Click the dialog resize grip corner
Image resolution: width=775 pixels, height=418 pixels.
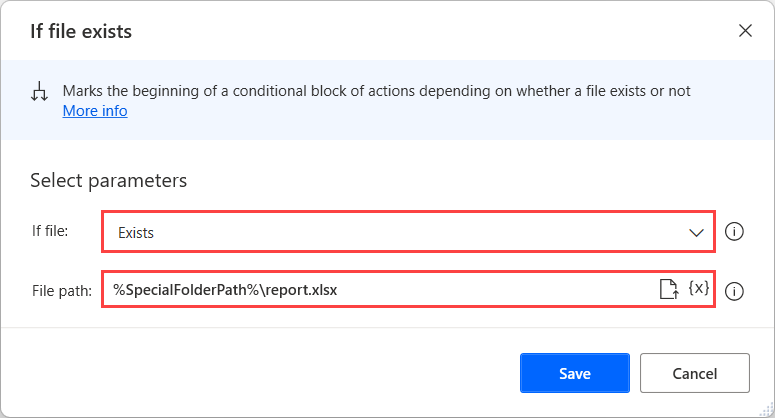point(767,409)
